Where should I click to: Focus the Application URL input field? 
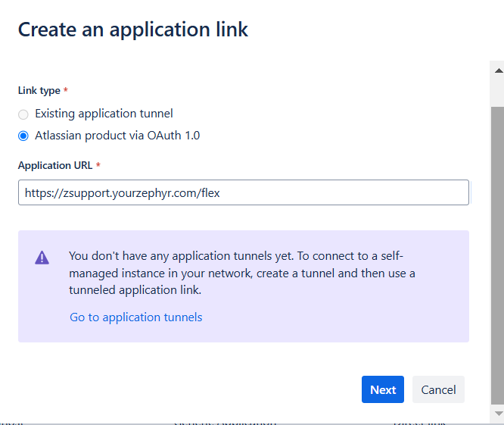click(x=341, y=192)
